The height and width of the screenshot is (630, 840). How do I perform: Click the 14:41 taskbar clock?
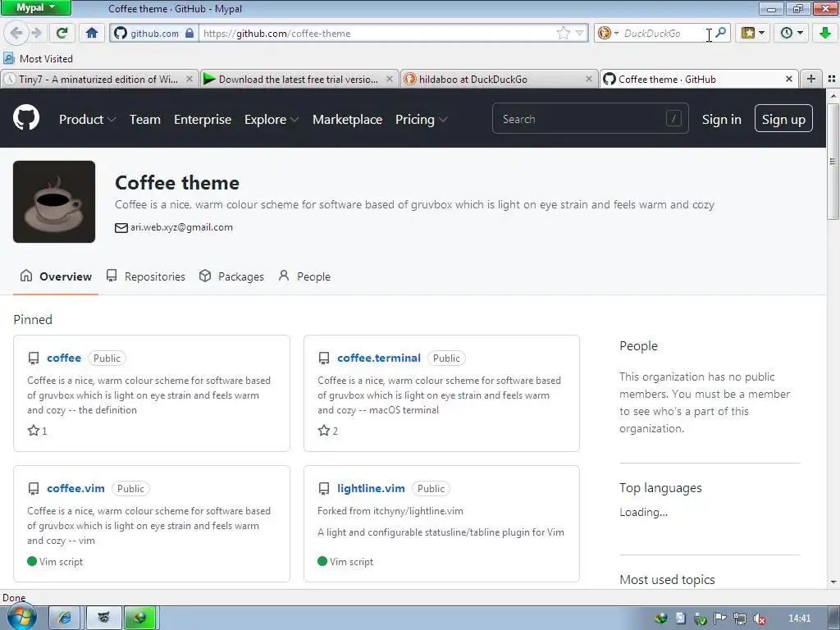(x=799, y=619)
